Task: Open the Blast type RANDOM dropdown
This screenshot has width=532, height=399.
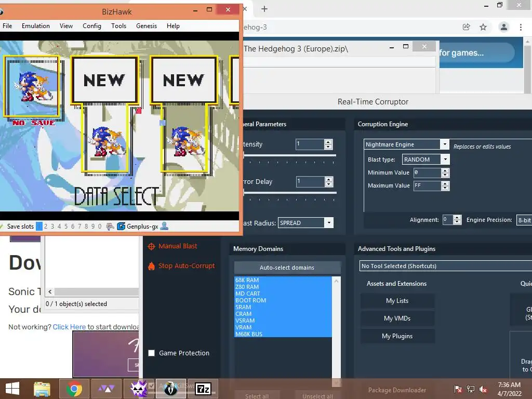Action: click(x=445, y=159)
